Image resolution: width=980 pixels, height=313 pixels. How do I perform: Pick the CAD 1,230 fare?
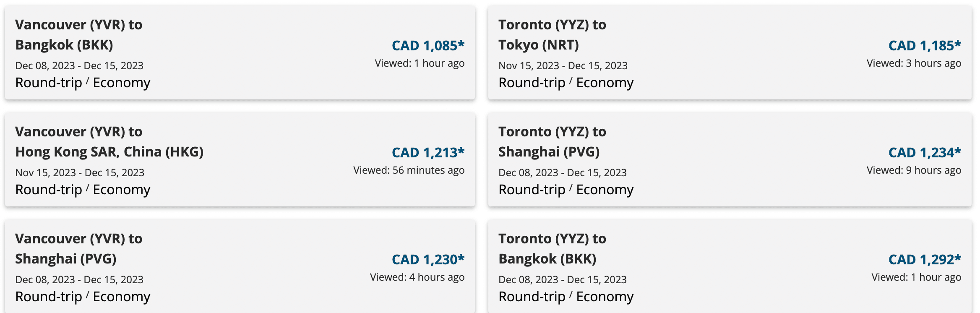pyautogui.click(x=428, y=259)
